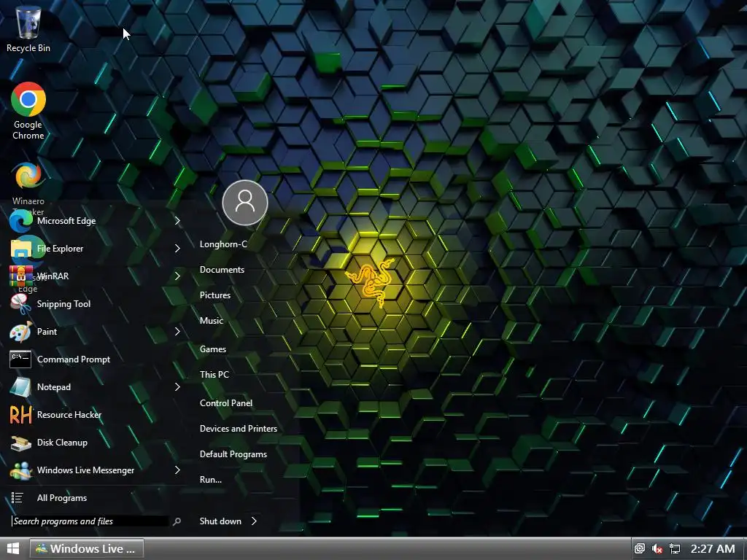747x560 pixels.
Task: Click the user account picture
Action: coord(245,203)
